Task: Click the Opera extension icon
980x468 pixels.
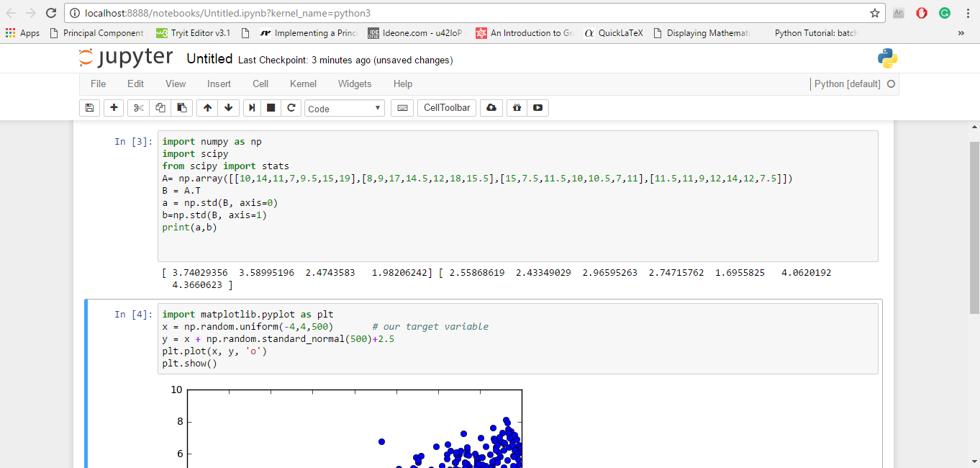Action: 922,13
